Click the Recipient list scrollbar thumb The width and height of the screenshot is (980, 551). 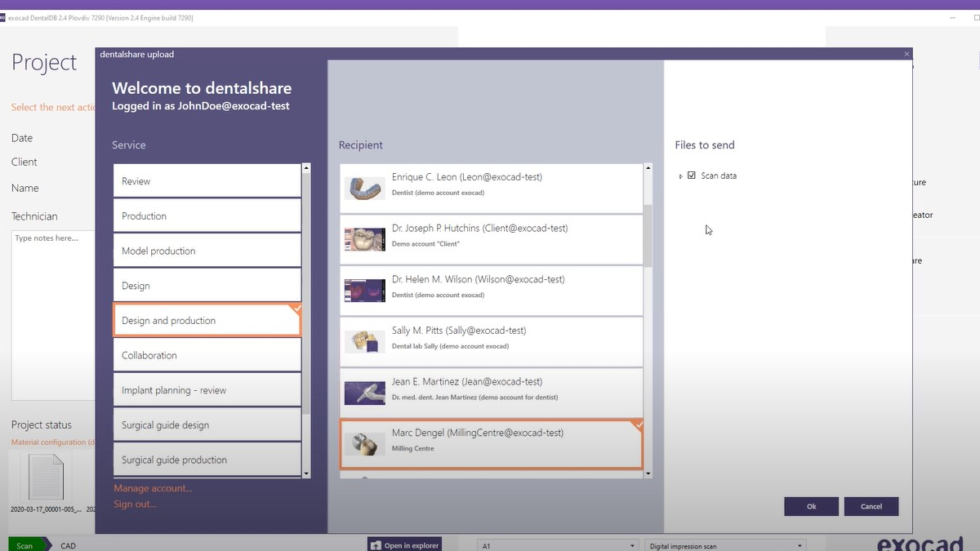tap(648, 235)
